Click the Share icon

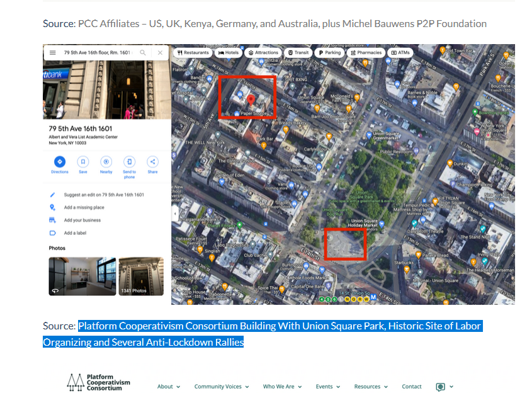point(153,162)
